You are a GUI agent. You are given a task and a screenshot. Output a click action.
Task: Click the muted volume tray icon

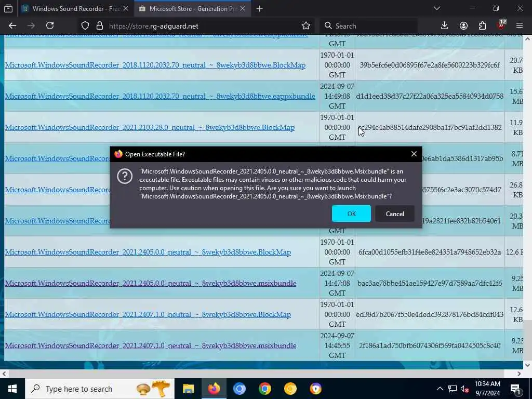(x=464, y=389)
